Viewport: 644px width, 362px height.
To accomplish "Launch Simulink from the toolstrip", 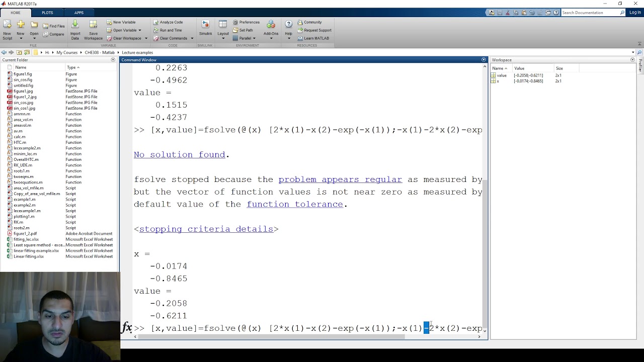I will 205,28.
